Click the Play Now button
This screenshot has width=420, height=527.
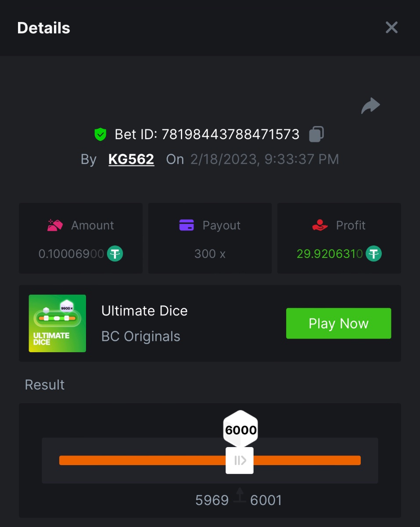pos(338,323)
